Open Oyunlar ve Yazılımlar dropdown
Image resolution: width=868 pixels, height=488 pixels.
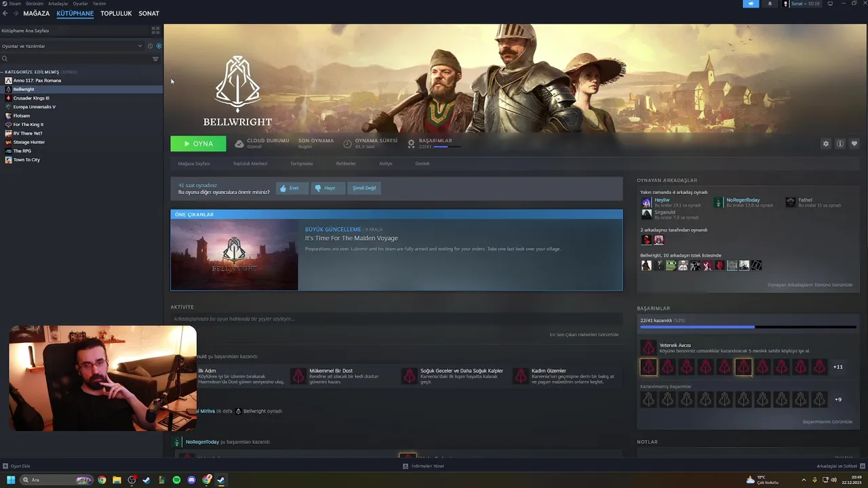pos(73,46)
